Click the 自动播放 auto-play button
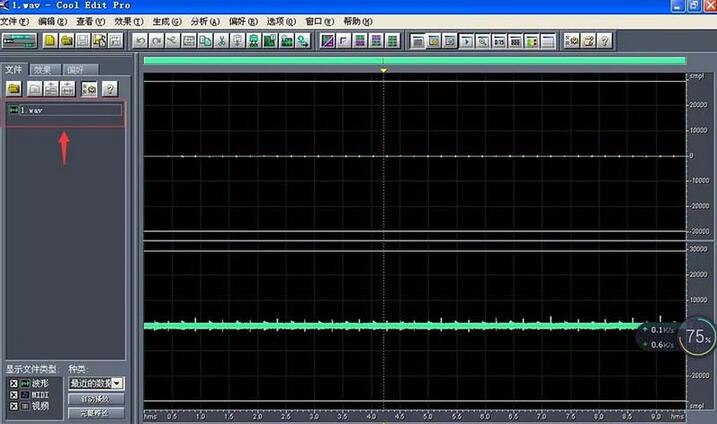 pyautogui.click(x=95, y=398)
